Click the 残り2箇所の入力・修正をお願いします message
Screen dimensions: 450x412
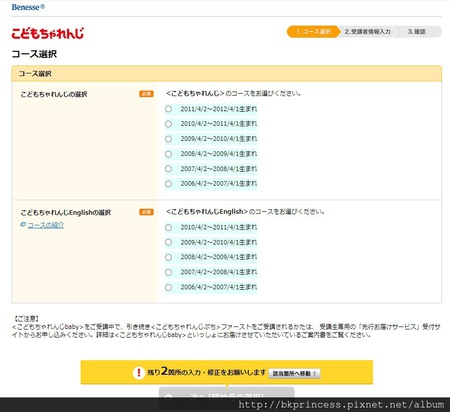coord(207,372)
